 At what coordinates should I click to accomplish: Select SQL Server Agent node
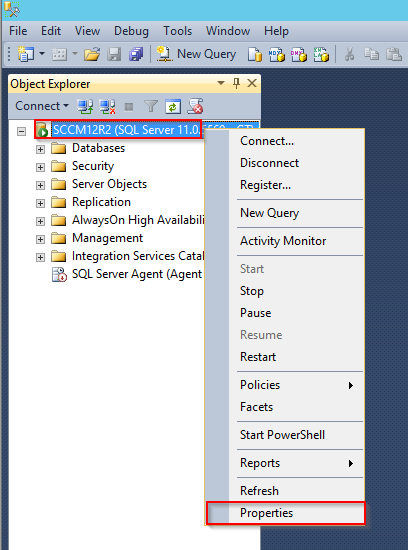point(137,274)
